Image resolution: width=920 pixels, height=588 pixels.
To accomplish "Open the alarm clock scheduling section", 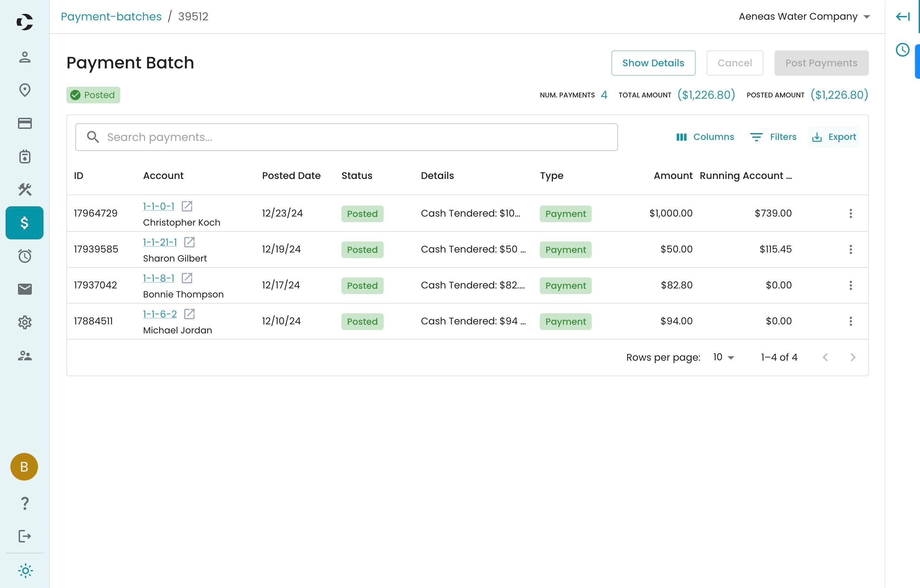I will tap(25, 256).
